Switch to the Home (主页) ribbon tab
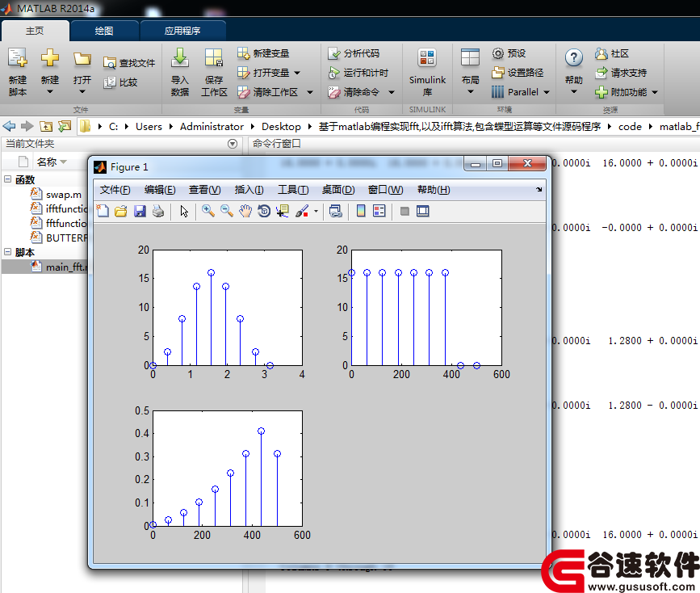Image resolution: width=700 pixels, height=593 pixels. pyautogui.click(x=35, y=31)
